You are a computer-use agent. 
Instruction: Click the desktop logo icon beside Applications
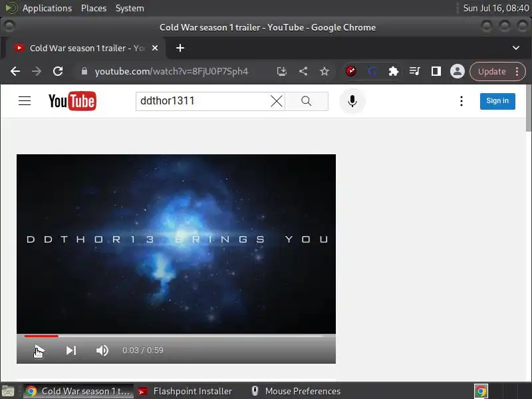11,8
